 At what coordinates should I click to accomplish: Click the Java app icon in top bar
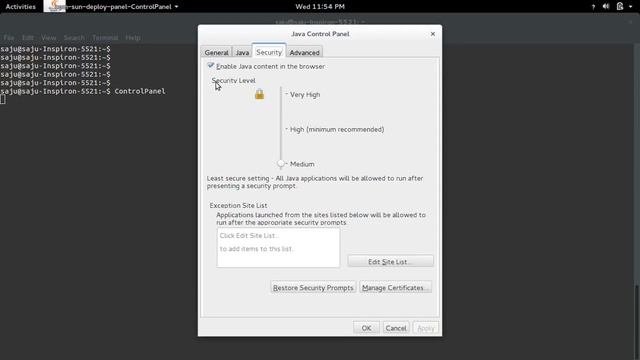[x=54, y=6]
